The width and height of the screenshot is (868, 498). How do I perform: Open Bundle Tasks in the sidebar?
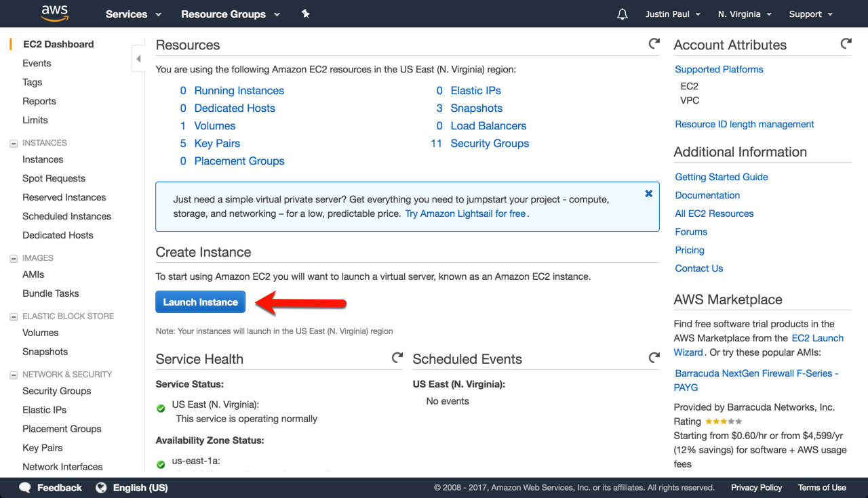pyautogui.click(x=51, y=293)
